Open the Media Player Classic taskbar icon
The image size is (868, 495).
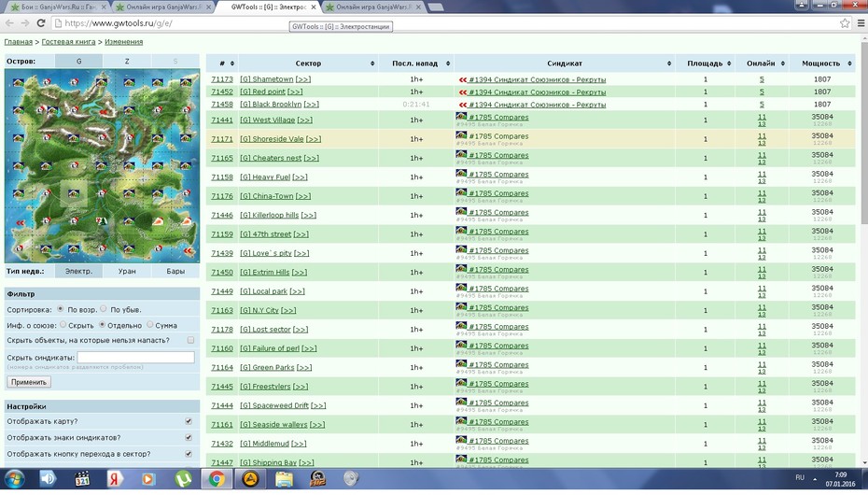pyautogui.click(x=82, y=478)
